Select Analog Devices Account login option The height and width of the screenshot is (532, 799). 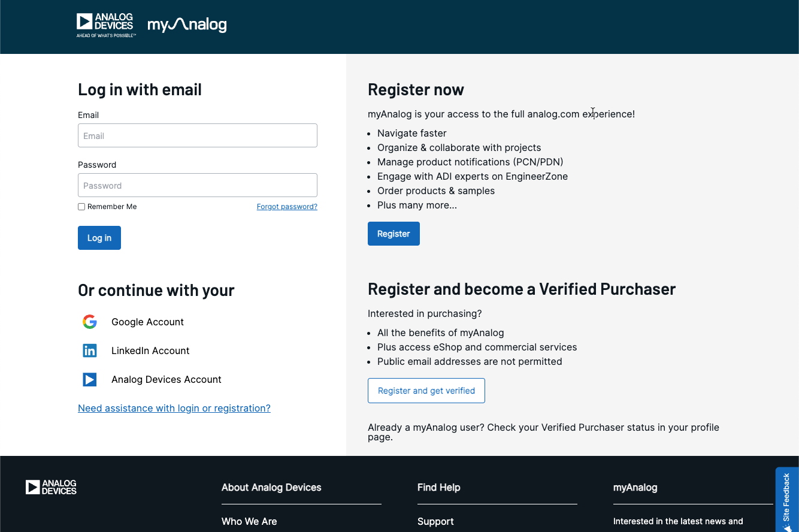tap(166, 379)
